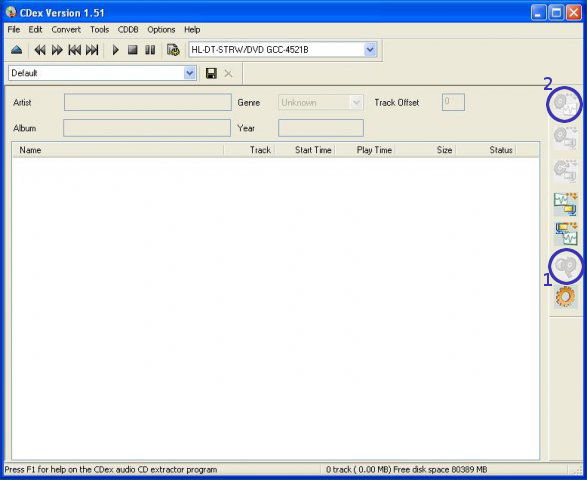The width and height of the screenshot is (587, 480).
Task: Open the Convert menu
Action: point(66,30)
